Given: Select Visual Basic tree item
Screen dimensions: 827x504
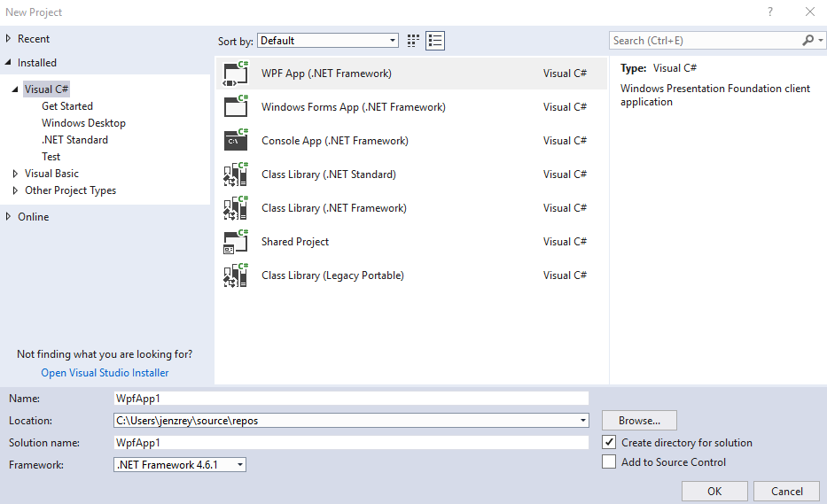Looking at the screenshot, I should coord(51,174).
